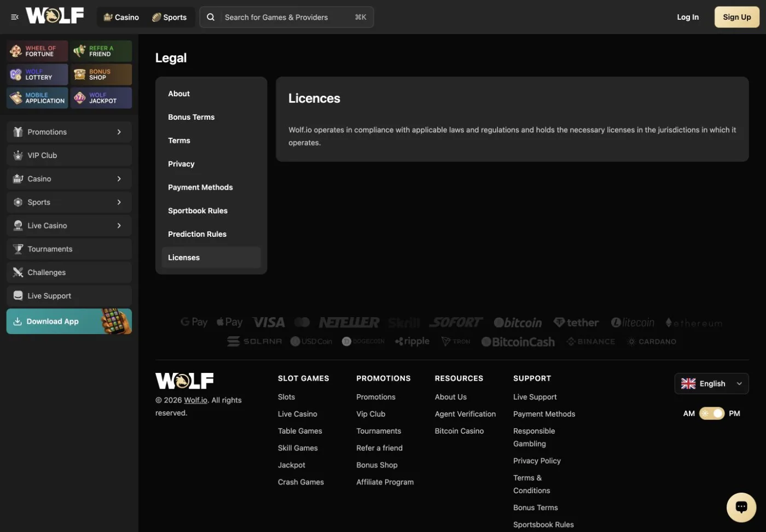Expand the Promotions sidebar menu
This screenshot has width=766, height=532.
(69, 132)
